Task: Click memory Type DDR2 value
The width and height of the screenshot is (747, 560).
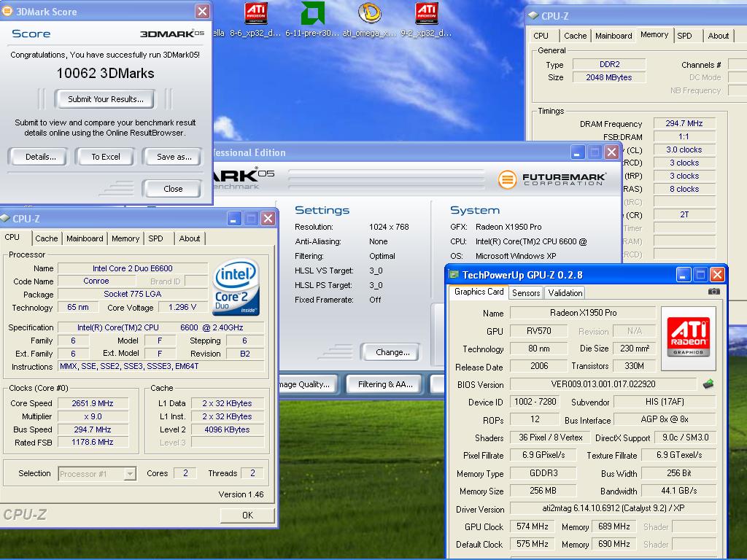Action: point(609,64)
